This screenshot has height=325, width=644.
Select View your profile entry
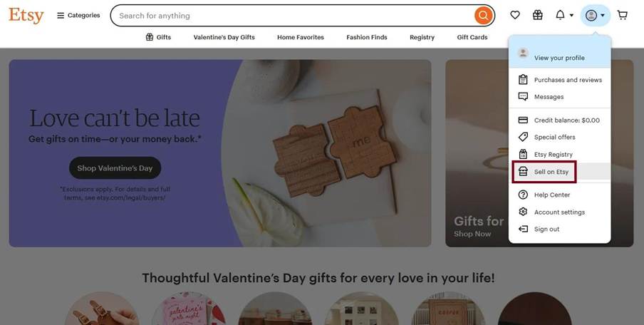tap(559, 58)
